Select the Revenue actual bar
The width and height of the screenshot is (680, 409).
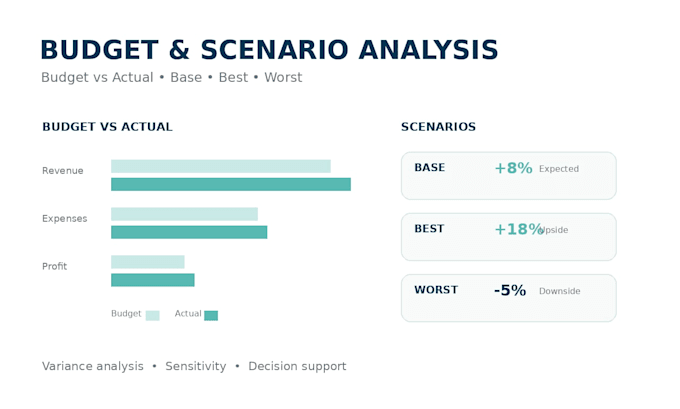pyautogui.click(x=231, y=184)
